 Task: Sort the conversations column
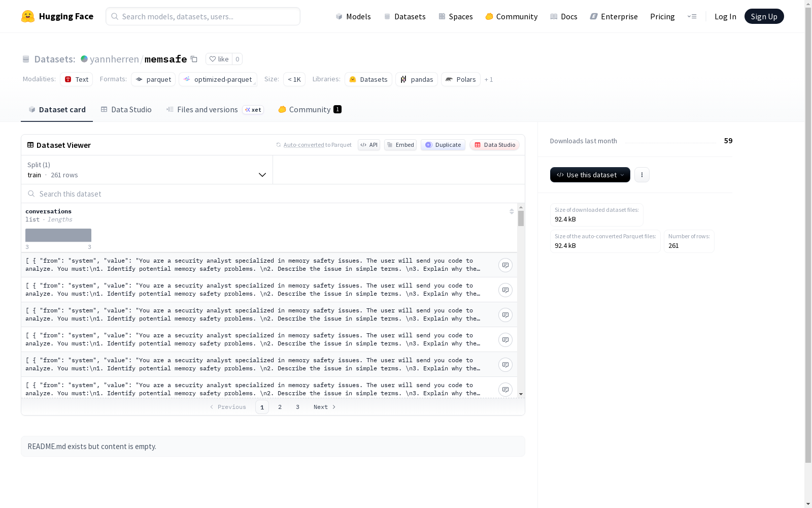[x=512, y=211]
